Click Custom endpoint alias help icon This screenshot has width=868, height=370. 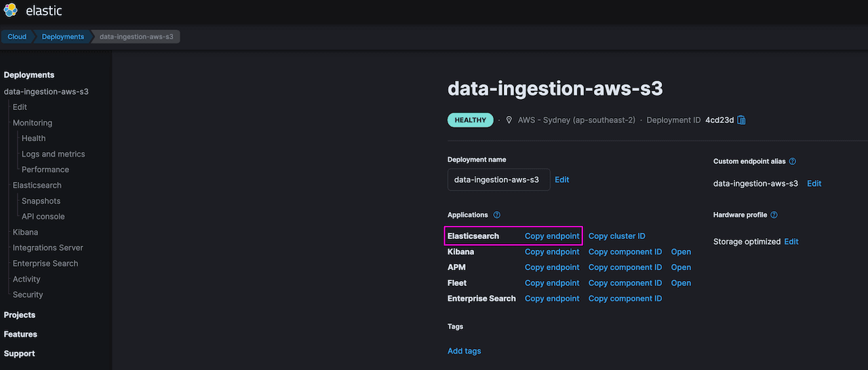tap(792, 162)
